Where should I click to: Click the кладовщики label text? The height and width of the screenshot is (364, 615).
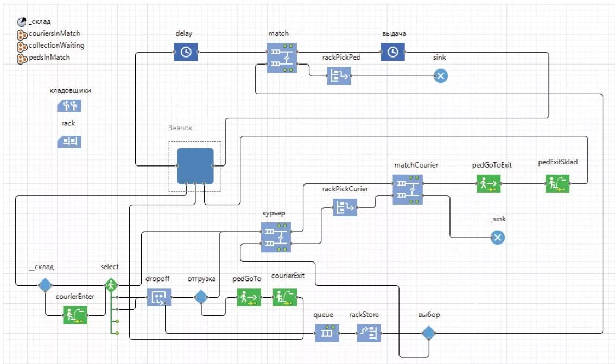(x=70, y=91)
